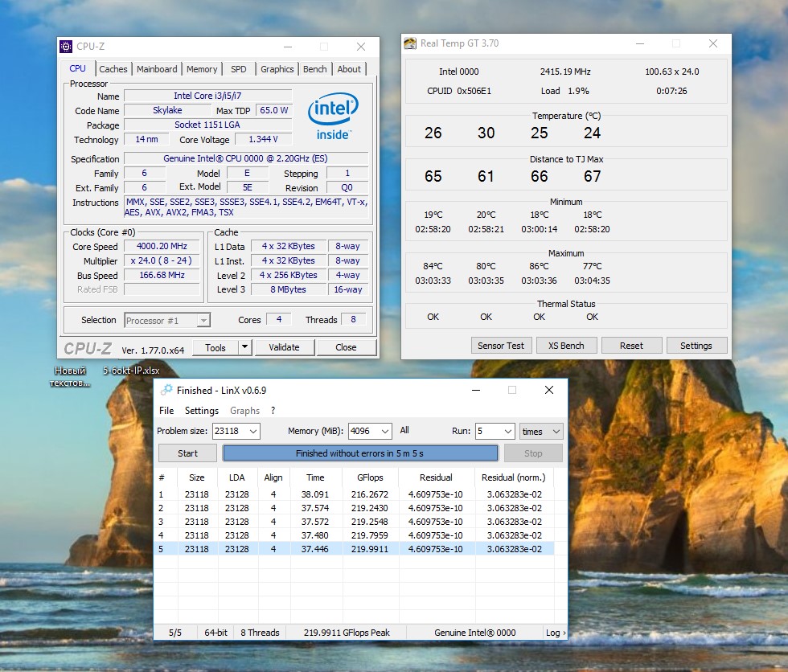This screenshot has height=672, width=788.
Task: Open the ? help menu in LinX
Action: coord(273,411)
